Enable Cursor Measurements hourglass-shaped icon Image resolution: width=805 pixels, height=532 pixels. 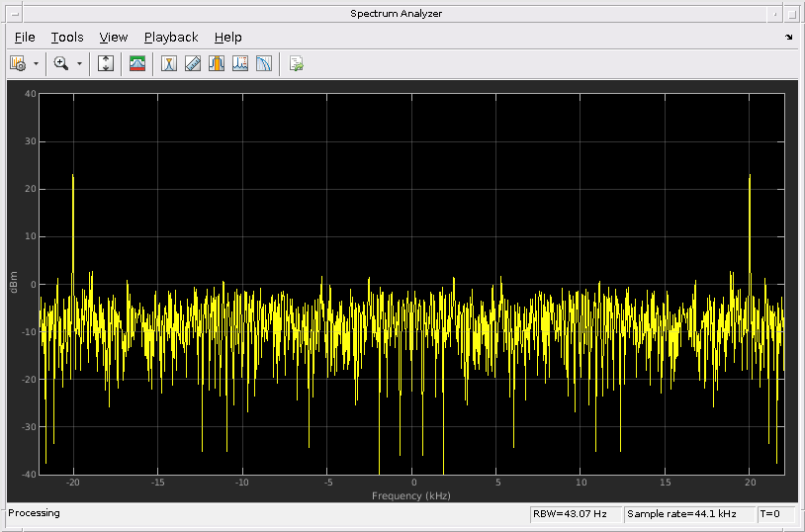click(169, 63)
